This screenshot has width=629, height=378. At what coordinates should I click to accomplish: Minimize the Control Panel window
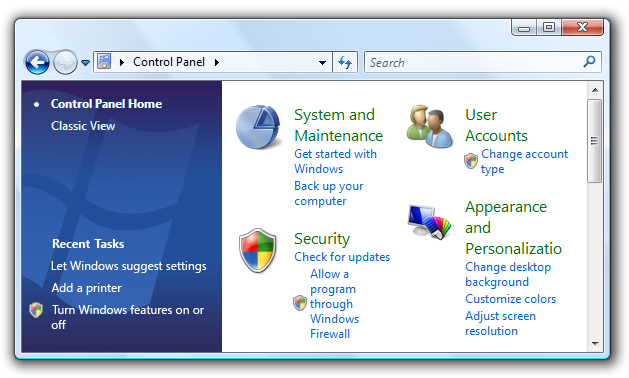coord(524,28)
